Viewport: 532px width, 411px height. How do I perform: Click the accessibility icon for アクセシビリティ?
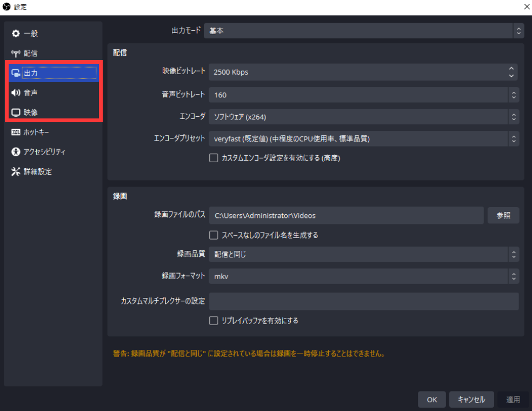click(x=16, y=152)
